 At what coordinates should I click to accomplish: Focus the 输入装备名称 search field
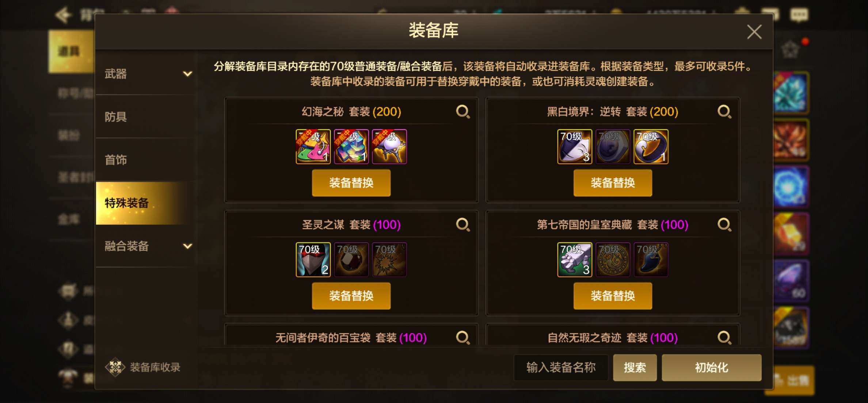click(561, 368)
